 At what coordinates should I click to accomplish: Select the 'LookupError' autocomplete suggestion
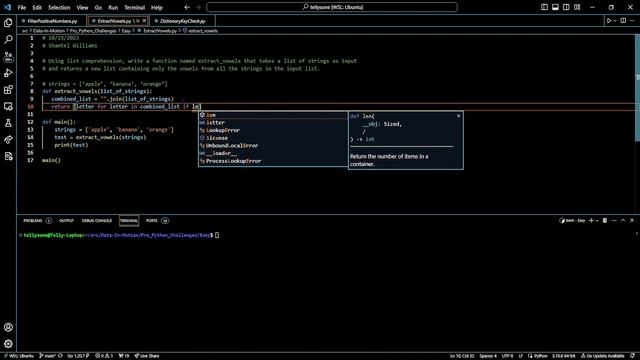273,130
